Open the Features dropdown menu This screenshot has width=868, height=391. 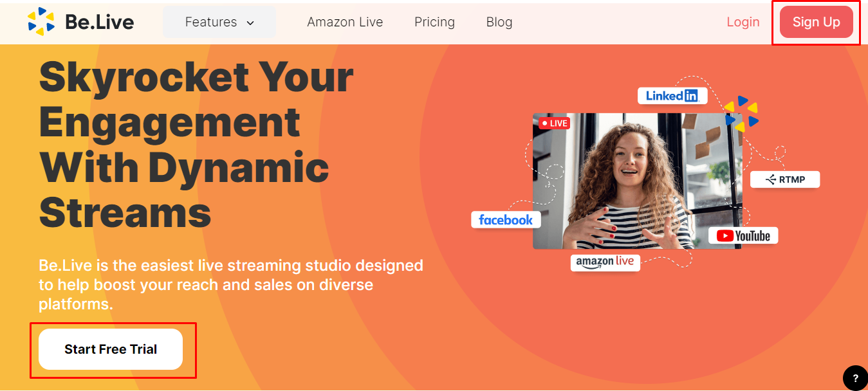(x=219, y=22)
